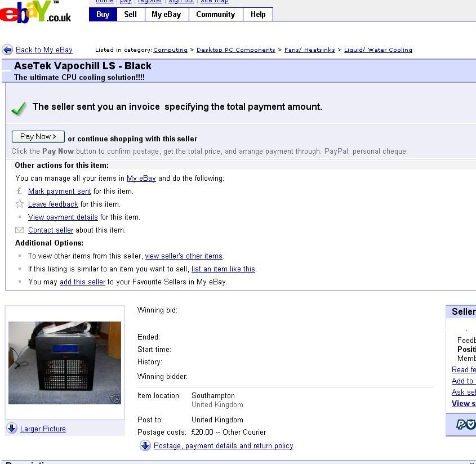Open the Sell tab
The width and height of the screenshot is (476, 464).
coord(131,14)
